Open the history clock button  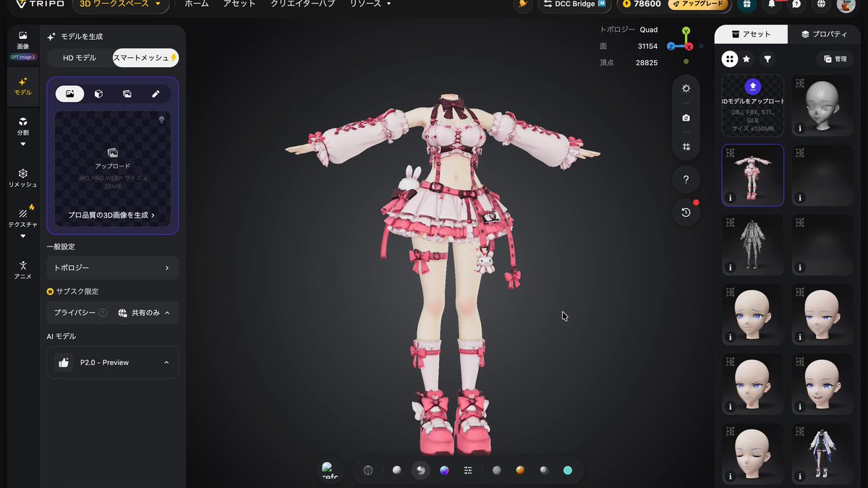coord(686,213)
